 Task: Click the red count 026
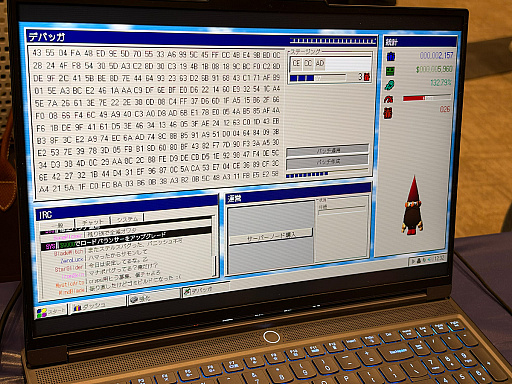(445, 109)
